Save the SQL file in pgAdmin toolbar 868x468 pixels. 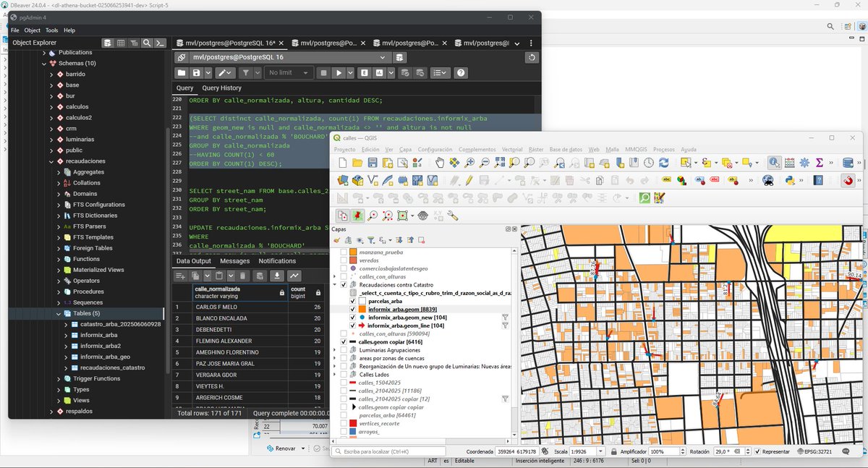pyautogui.click(x=196, y=73)
